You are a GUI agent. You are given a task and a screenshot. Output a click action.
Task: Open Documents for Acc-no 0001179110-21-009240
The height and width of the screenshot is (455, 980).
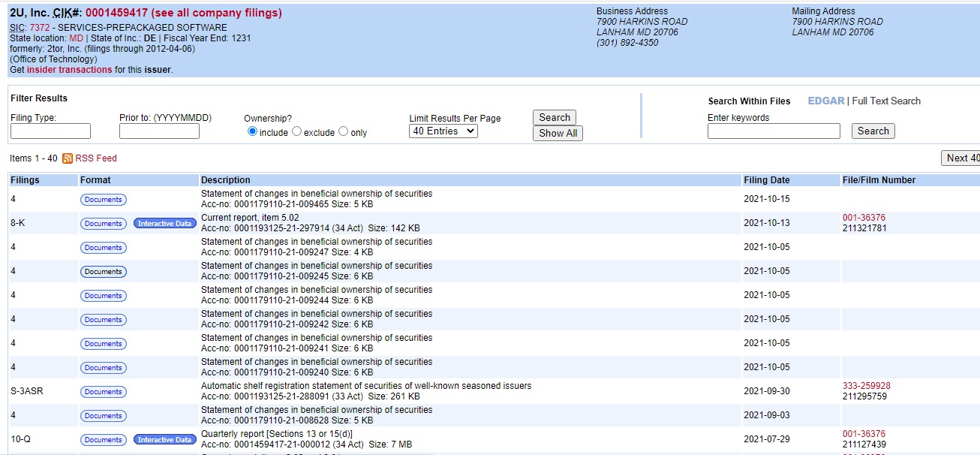[104, 368]
